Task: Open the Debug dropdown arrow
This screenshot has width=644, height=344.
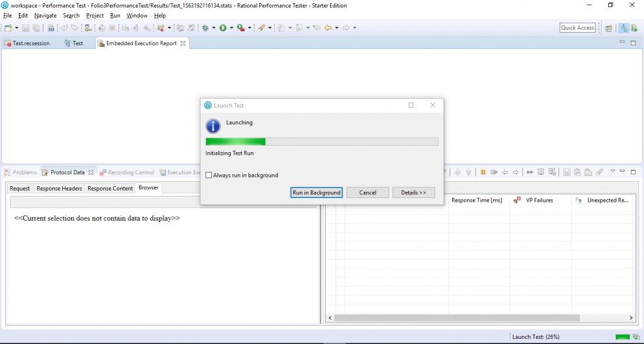Action: tap(214, 28)
